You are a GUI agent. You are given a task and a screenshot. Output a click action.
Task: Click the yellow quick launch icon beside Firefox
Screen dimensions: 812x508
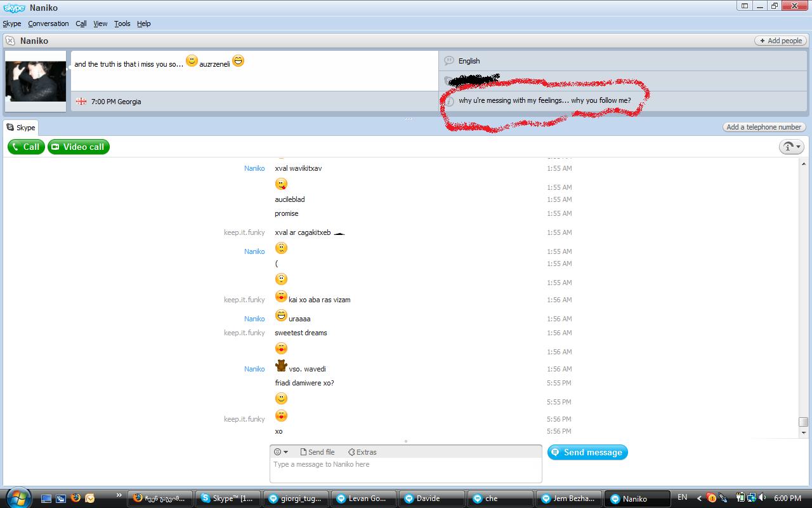coord(90,498)
